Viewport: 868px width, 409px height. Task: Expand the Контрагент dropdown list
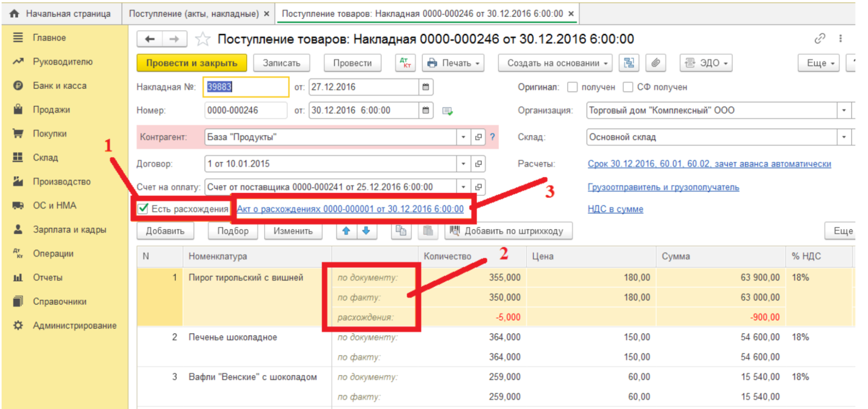point(463,137)
